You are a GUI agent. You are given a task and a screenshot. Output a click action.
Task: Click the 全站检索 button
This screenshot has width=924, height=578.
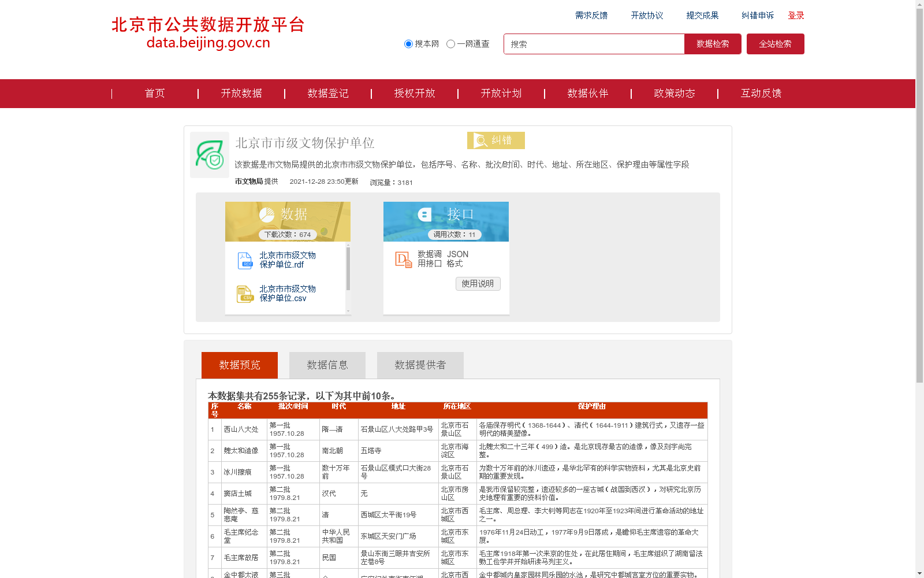[775, 44]
